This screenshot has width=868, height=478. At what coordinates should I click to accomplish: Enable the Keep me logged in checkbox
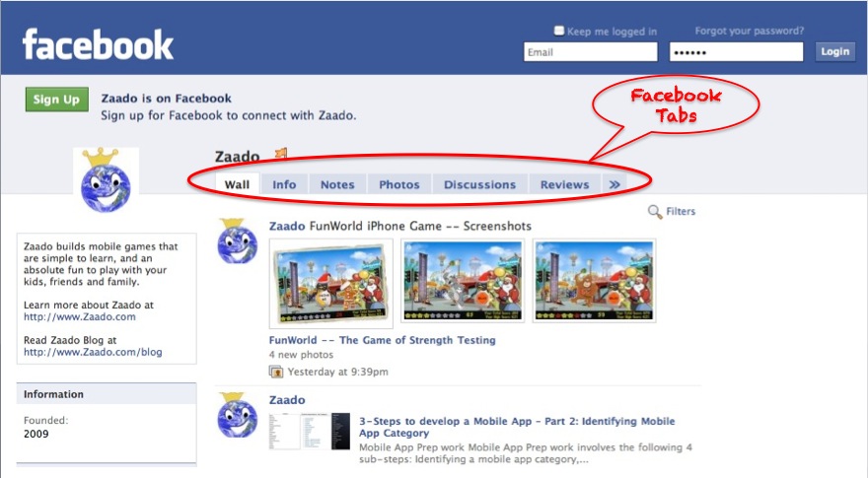(x=559, y=31)
